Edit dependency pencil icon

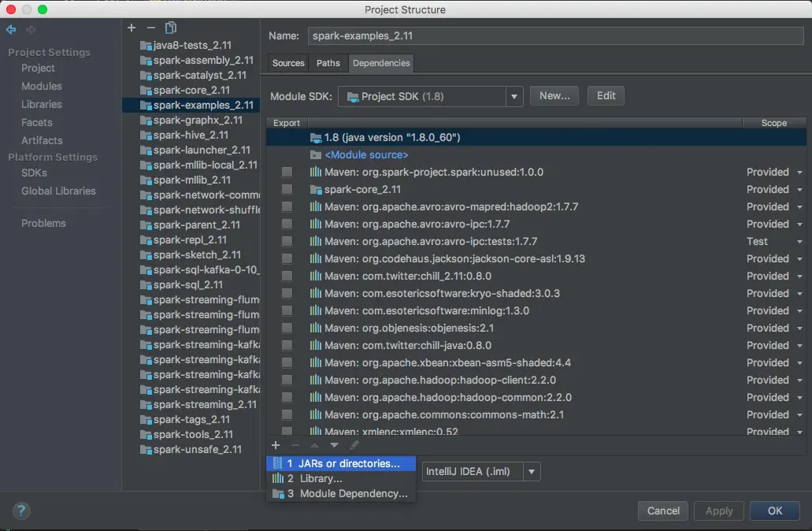coord(354,445)
